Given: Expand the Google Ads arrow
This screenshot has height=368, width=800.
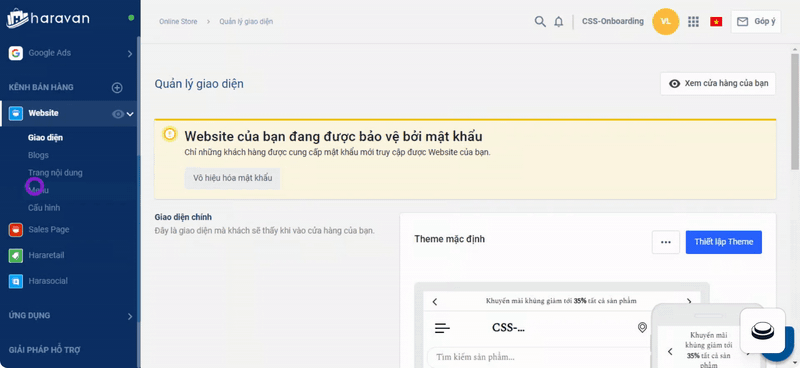Looking at the screenshot, I should 130,54.
